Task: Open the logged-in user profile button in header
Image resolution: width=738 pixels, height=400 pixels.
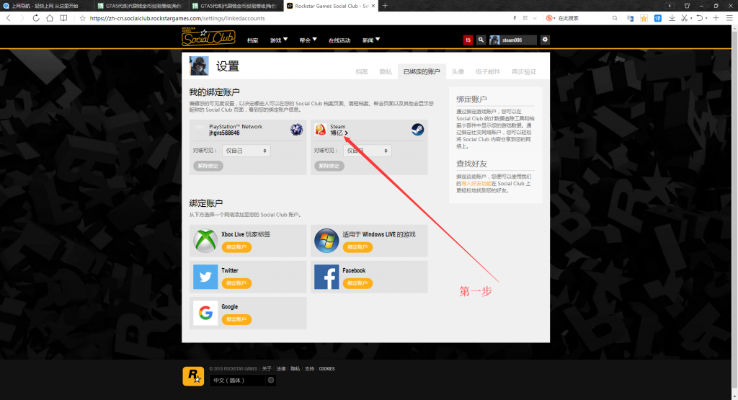Action: pyautogui.click(x=513, y=40)
